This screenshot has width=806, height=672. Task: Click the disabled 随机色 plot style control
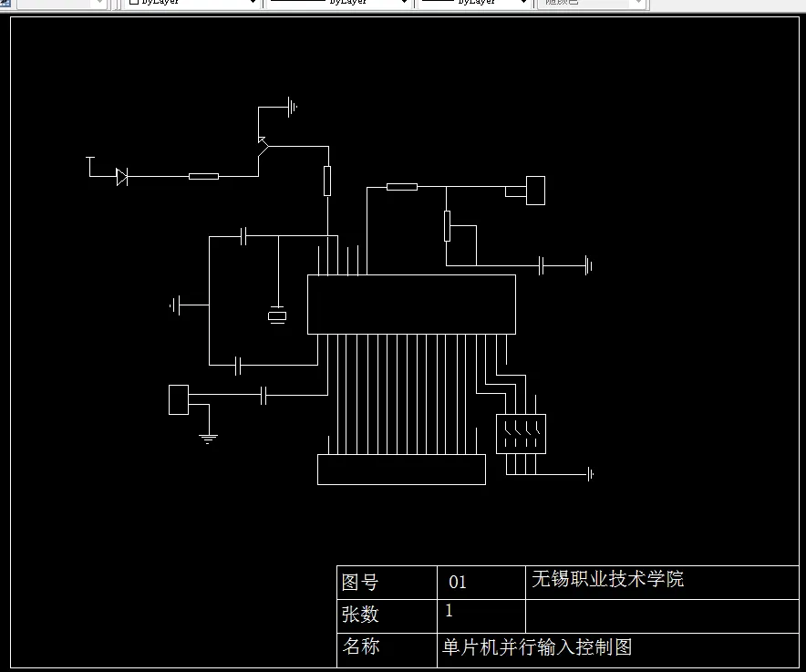pos(591,5)
